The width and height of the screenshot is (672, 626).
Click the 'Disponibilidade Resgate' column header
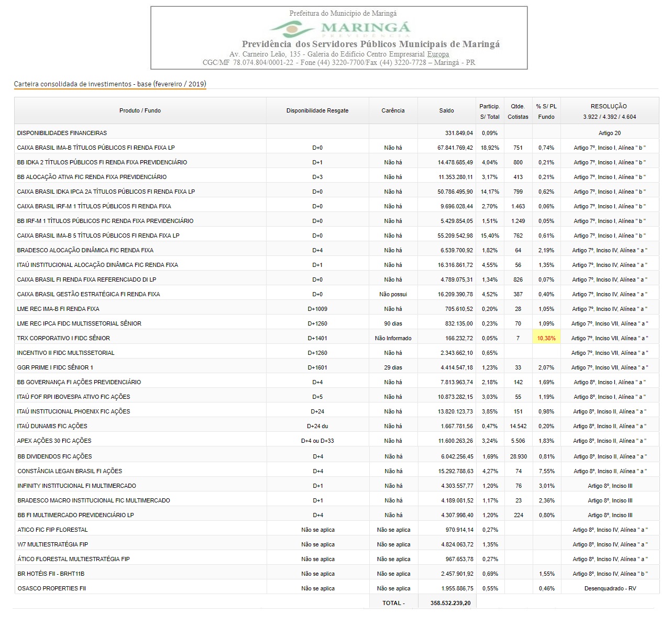[x=317, y=110]
